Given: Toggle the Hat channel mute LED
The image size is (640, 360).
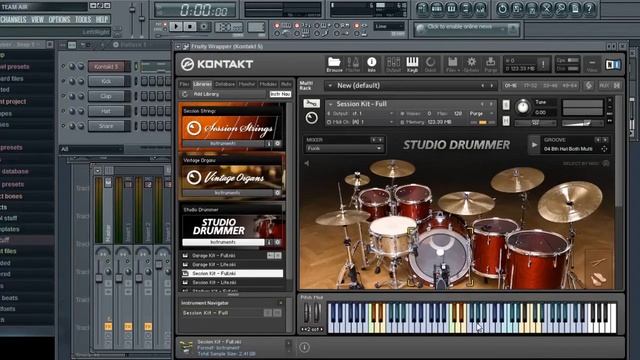Looking at the screenshot, I should 63,111.
